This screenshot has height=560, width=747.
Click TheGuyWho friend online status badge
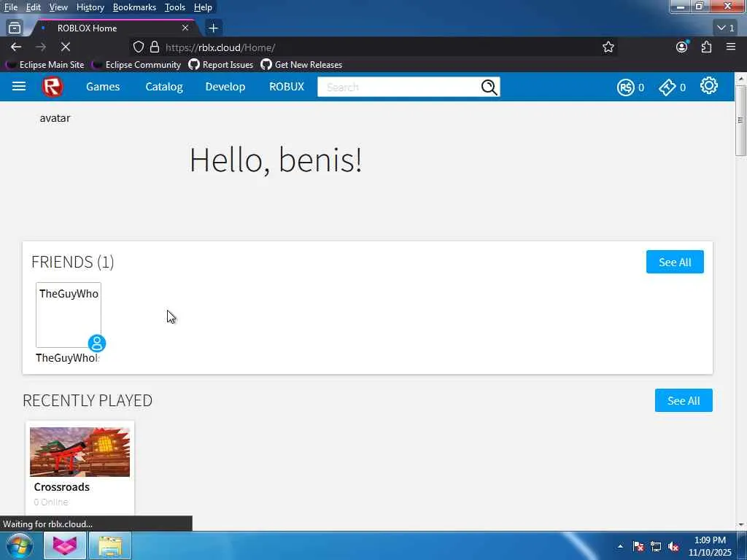(97, 343)
